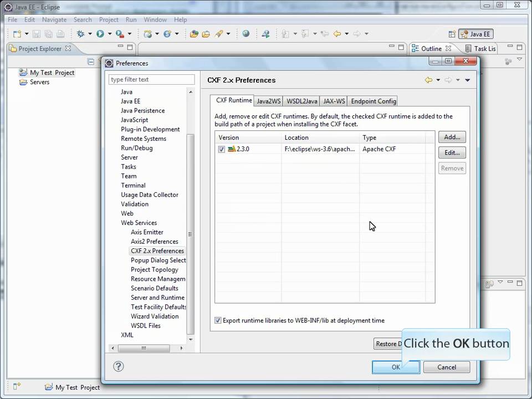The height and width of the screenshot is (399, 532).
Task: Open the External Tools dropdown arrow
Action: (x=129, y=34)
